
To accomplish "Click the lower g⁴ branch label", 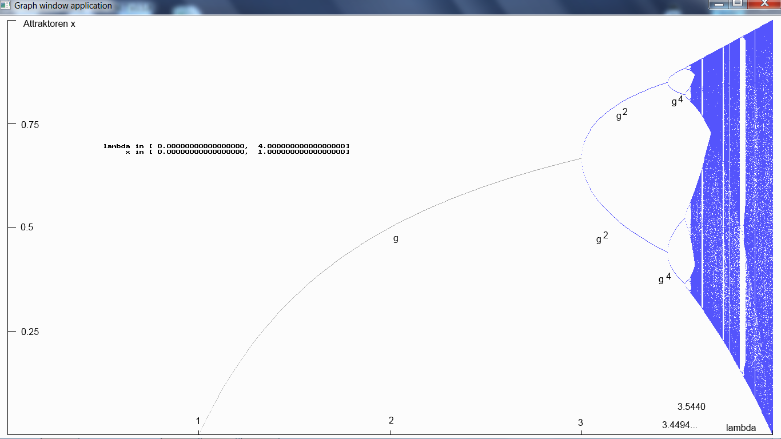I will point(664,278).
